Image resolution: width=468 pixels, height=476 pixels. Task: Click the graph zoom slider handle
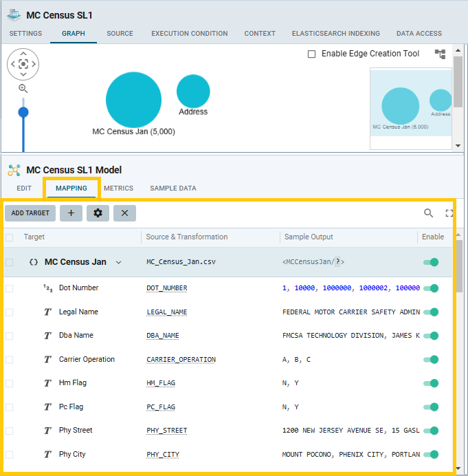(23, 112)
